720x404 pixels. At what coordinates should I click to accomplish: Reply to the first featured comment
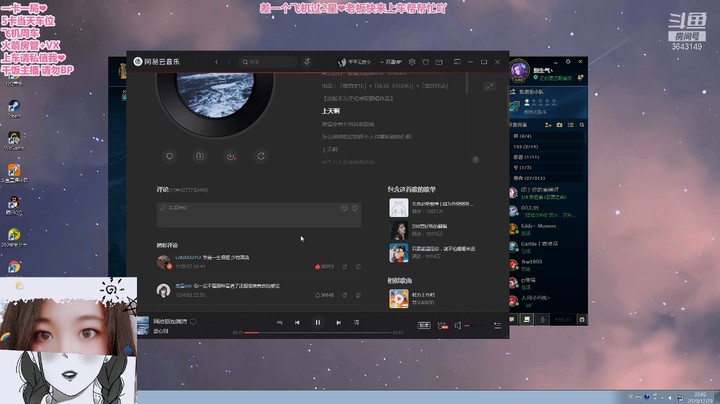pyautogui.click(x=358, y=266)
